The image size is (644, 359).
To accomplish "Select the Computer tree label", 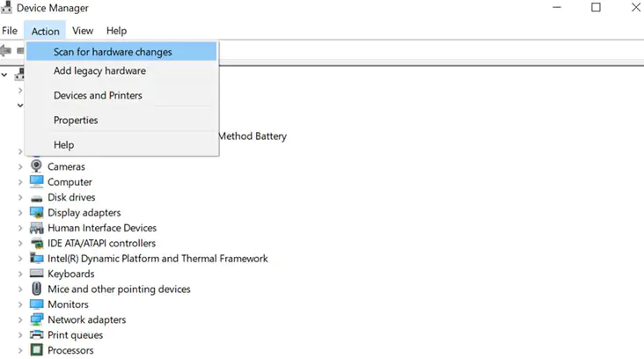I will [70, 182].
